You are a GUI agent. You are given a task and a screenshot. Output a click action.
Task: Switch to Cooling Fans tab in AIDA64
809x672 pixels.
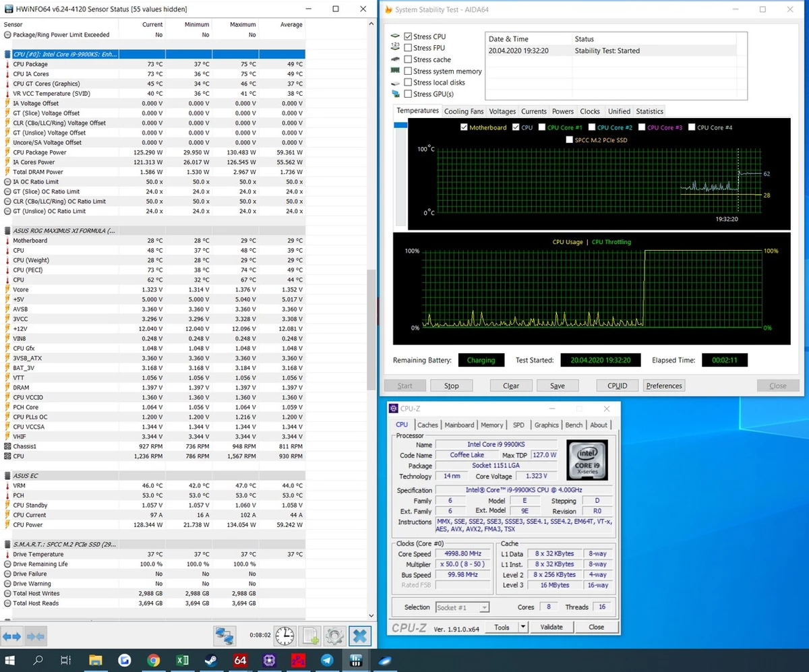(464, 111)
